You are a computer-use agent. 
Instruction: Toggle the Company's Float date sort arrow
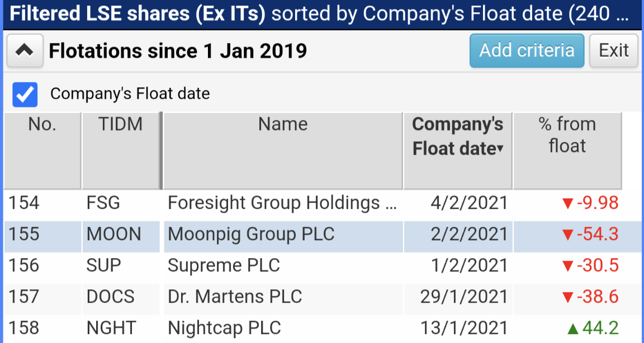[500, 149]
